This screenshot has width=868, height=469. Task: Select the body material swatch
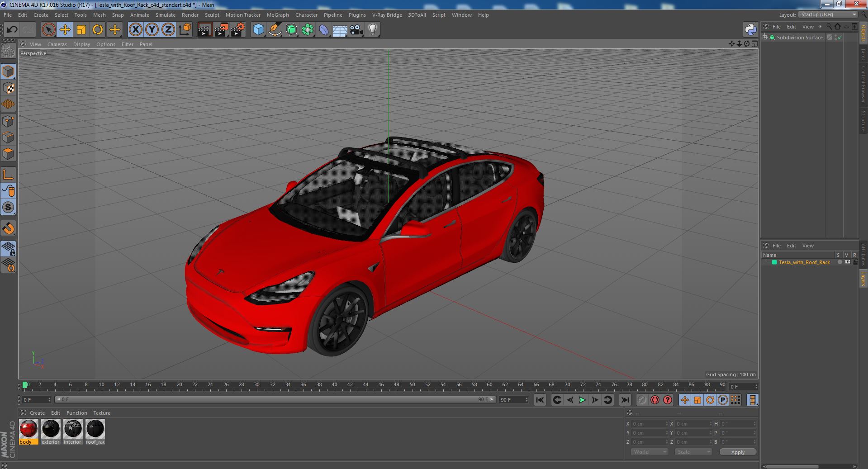28,432
